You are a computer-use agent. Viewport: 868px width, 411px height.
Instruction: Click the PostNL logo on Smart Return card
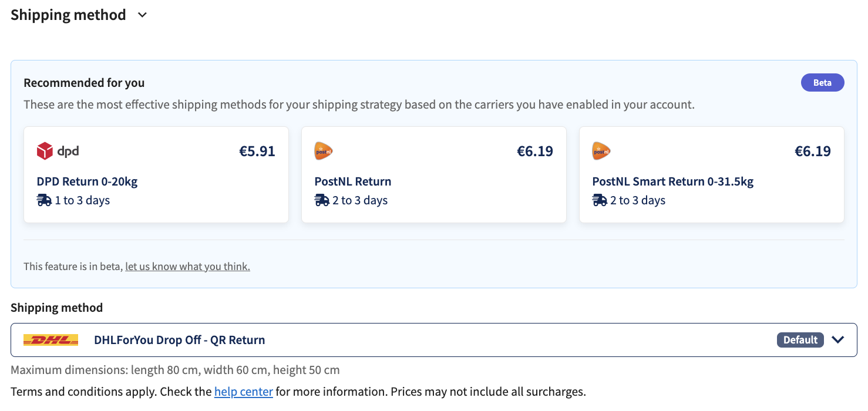(x=601, y=151)
